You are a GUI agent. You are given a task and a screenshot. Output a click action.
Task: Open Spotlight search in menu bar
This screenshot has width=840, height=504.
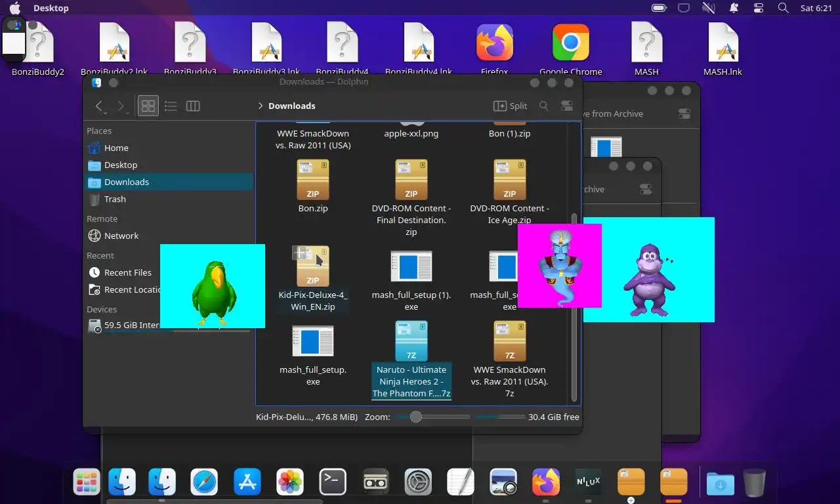pyautogui.click(x=783, y=8)
